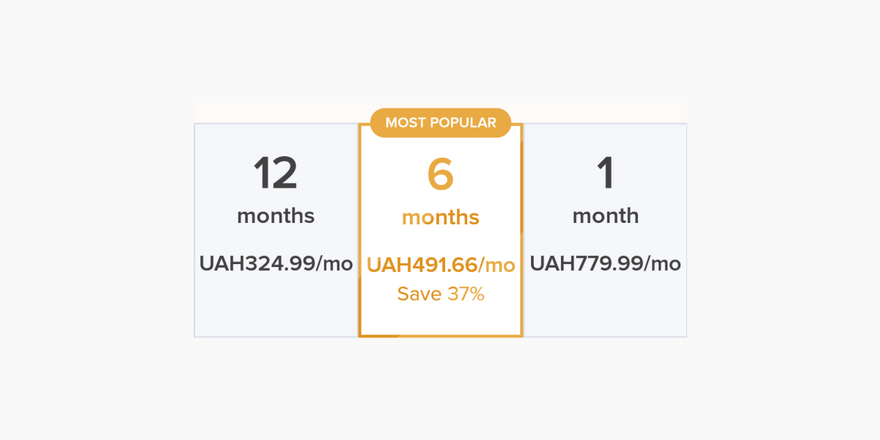Click the Save 37% label
Viewport: 880px width, 440px height.
[441, 294]
